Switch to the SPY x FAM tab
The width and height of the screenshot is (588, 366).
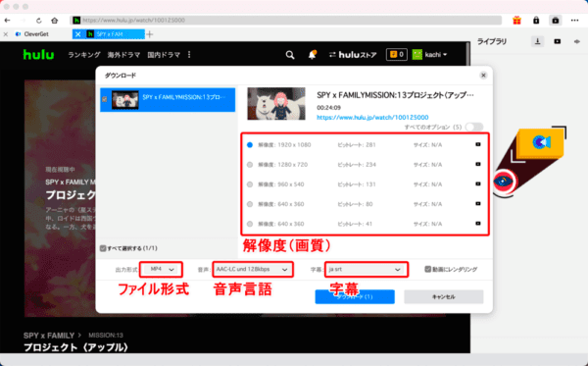(110, 34)
